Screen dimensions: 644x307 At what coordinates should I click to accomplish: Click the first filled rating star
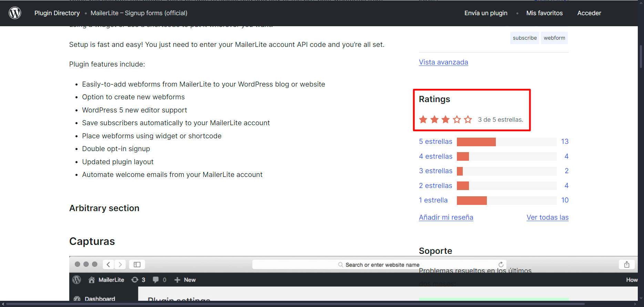[423, 119]
